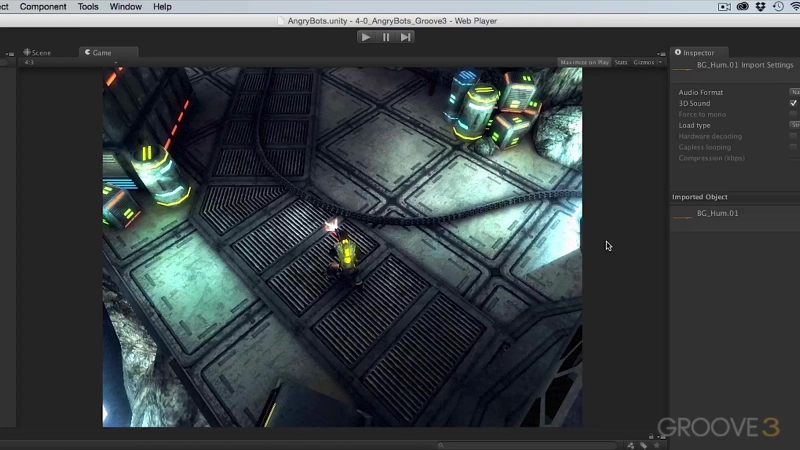Open the Time Machine menu bar icon
This screenshot has width=800, height=450.
coord(778,7)
